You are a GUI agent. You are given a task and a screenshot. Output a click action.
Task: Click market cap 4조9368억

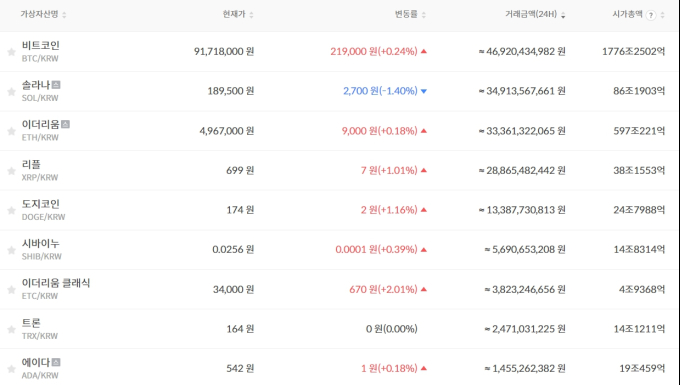642,289
